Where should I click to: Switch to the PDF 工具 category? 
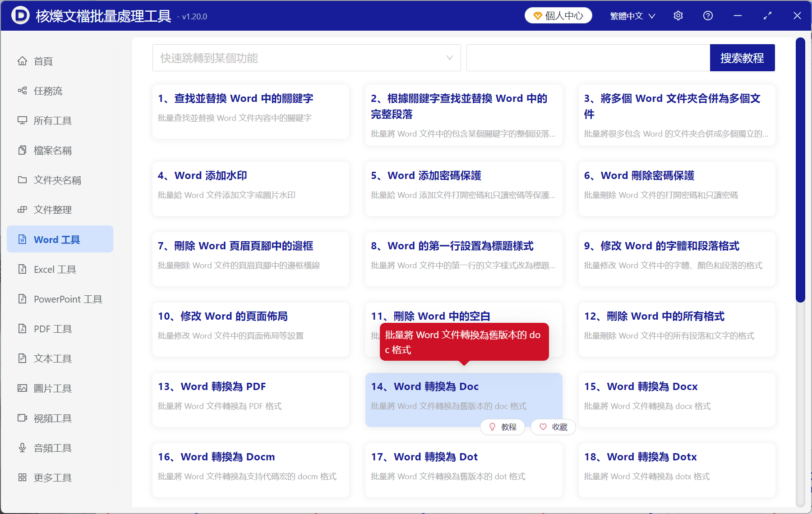pyautogui.click(x=51, y=329)
